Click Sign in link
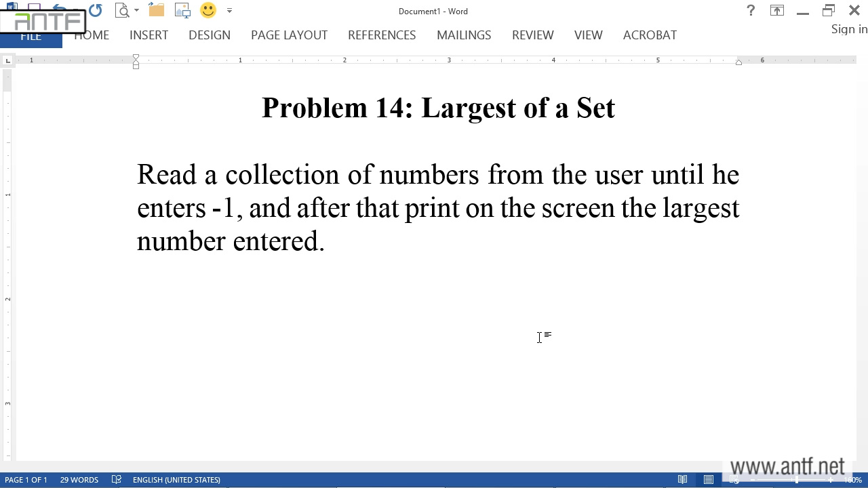Viewport: 868px width, 488px height. click(x=849, y=29)
